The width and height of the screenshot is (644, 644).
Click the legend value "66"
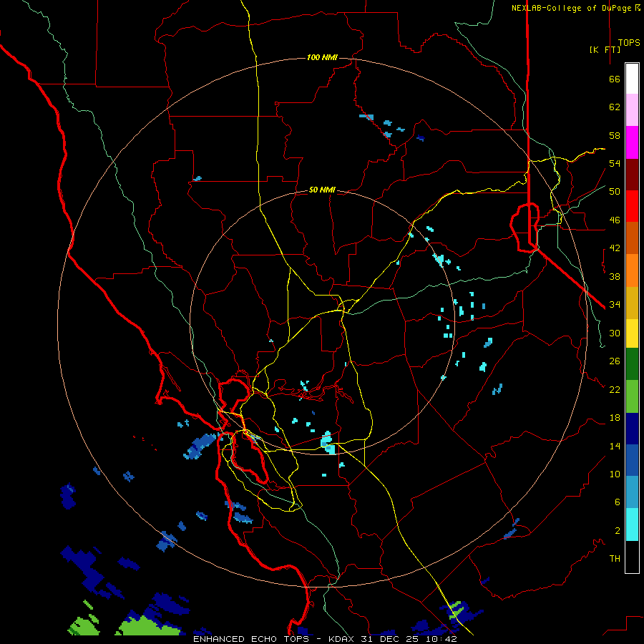pos(615,79)
